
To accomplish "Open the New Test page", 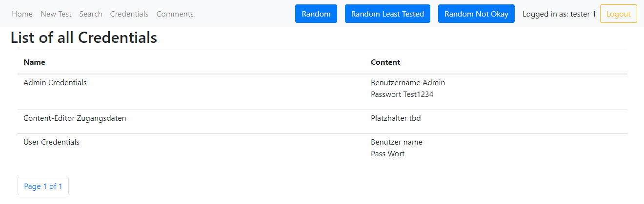I will pos(56,14).
